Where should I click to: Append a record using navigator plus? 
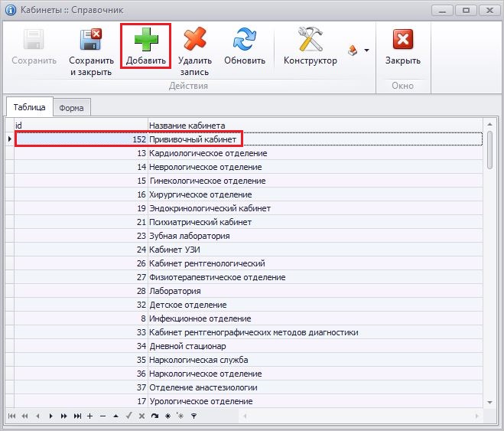coord(90,416)
